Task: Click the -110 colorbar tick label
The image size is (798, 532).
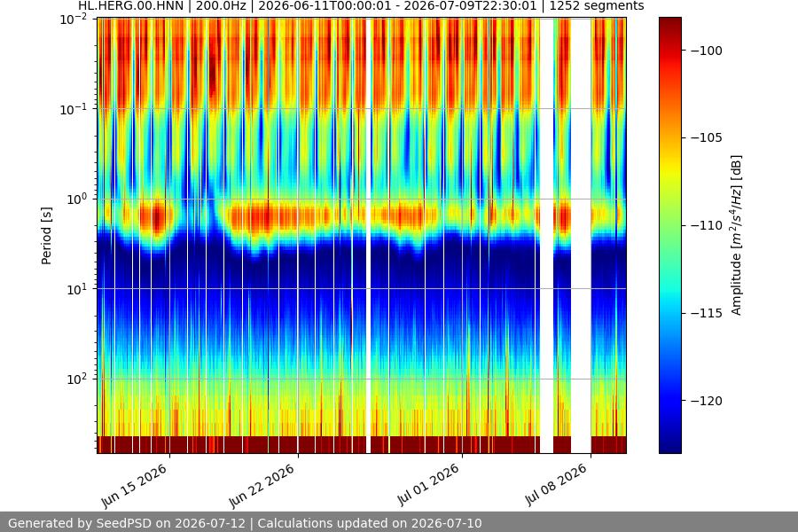Action: (x=707, y=225)
